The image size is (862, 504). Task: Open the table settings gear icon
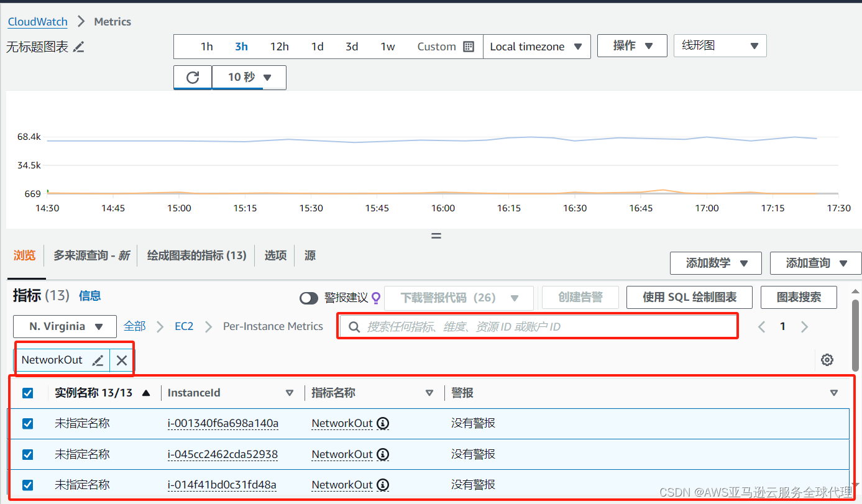point(827,360)
